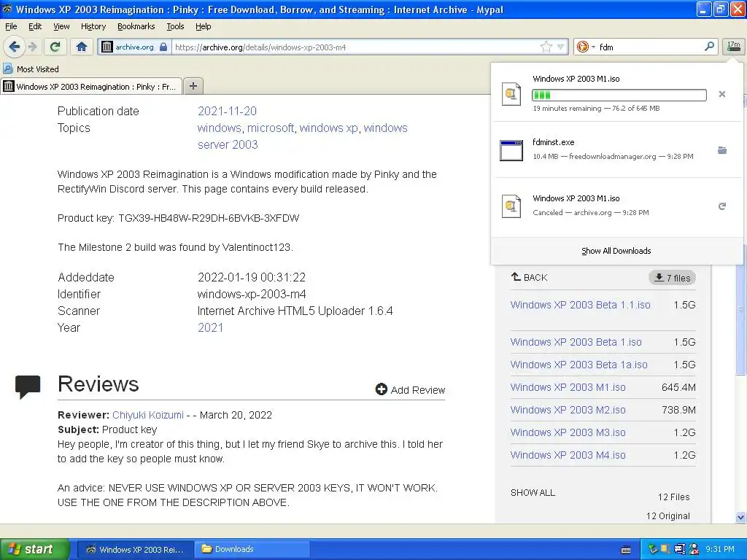Select the Windows XP 2003 Reimagination tab

[x=91, y=86]
